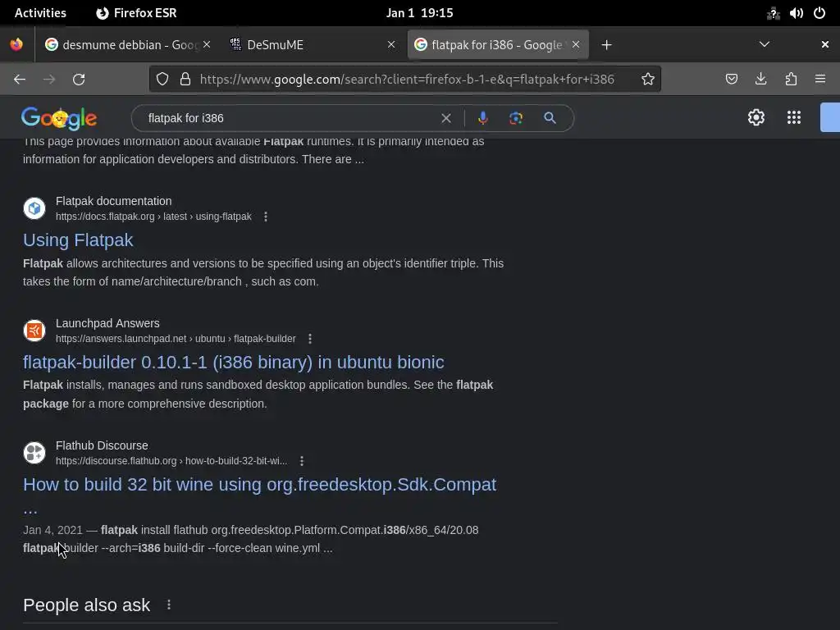Image resolution: width=840 pixels, height=630 pixels.
Task: Click the blue Sign in button
Action: [x=830, y=117]
